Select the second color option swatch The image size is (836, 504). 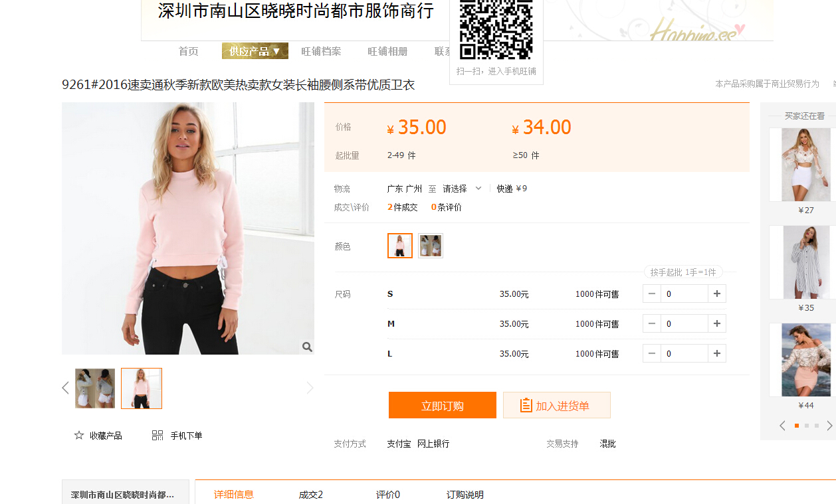(x=431, y=246)
